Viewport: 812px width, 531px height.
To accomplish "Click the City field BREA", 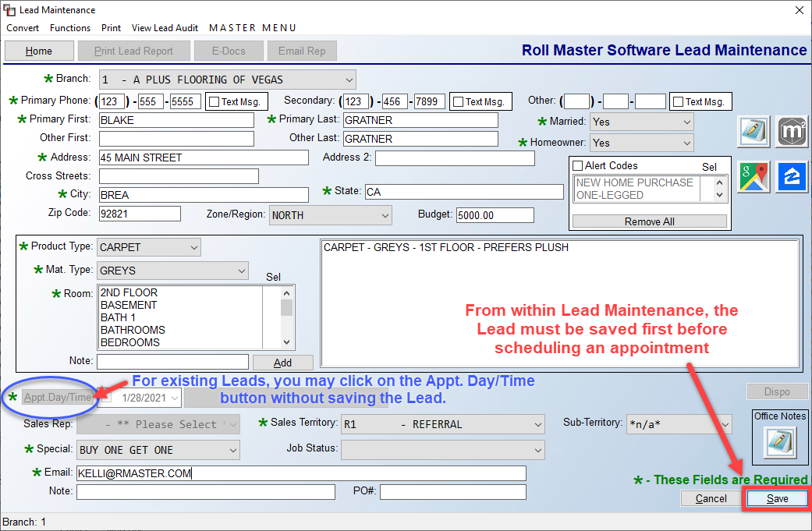I will coord(204,195).
